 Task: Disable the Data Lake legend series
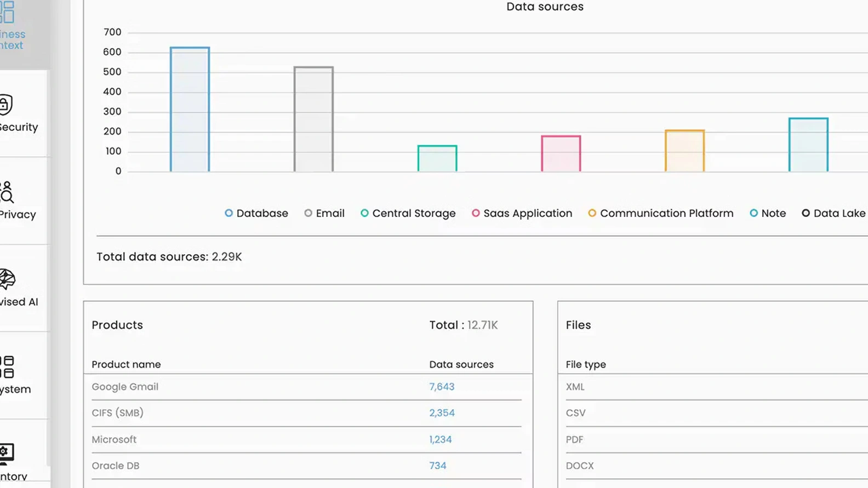[x=833, y=213]
